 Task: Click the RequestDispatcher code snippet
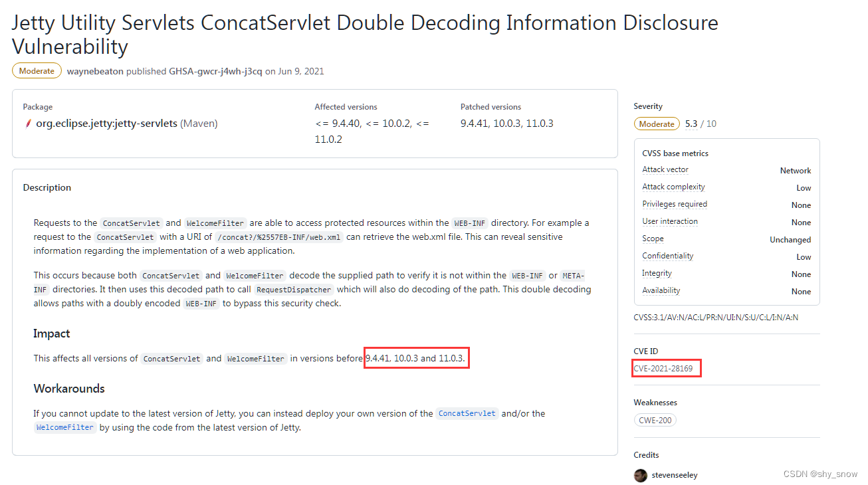point(294,290)
